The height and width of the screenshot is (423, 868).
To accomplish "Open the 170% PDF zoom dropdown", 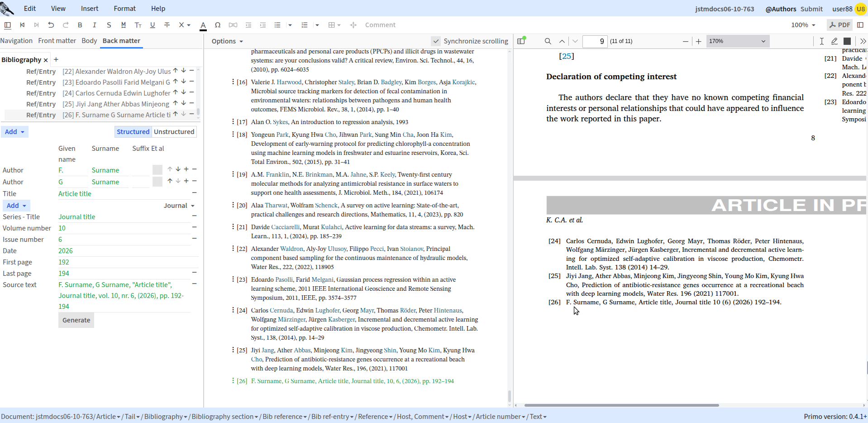I will click(737, 41).
